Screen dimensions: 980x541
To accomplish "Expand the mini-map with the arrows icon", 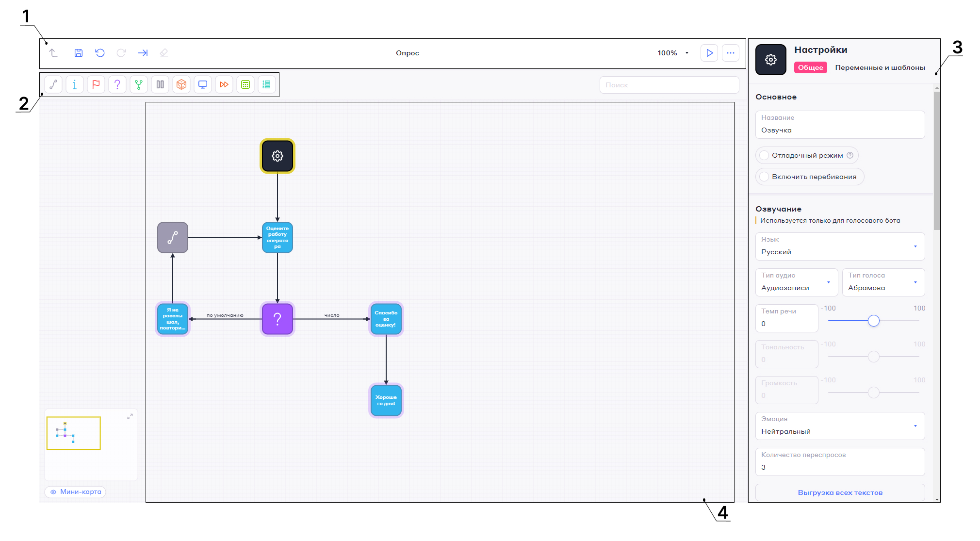I will [130, 416].
